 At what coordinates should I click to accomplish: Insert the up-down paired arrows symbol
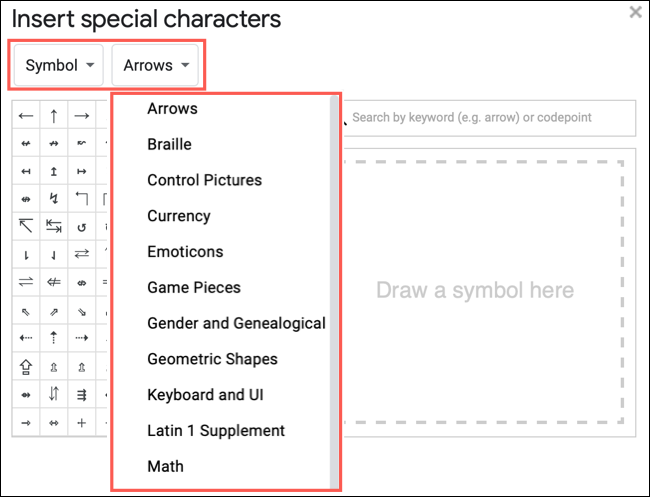54,394
